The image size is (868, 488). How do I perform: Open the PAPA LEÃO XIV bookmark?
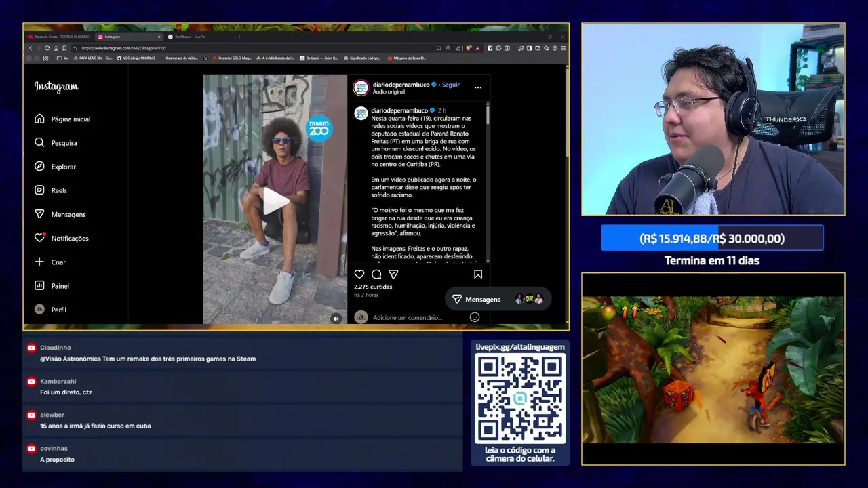93,58
